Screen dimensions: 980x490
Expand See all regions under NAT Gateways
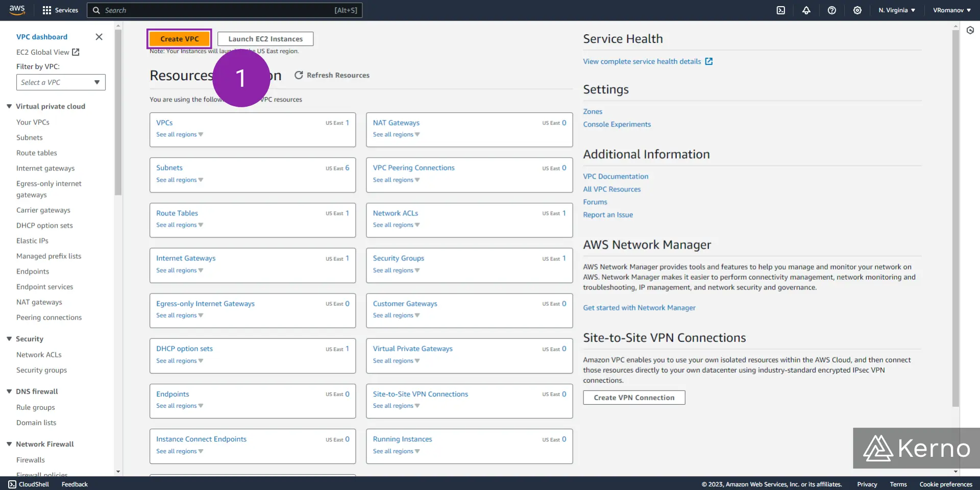(x=396, y=135)
